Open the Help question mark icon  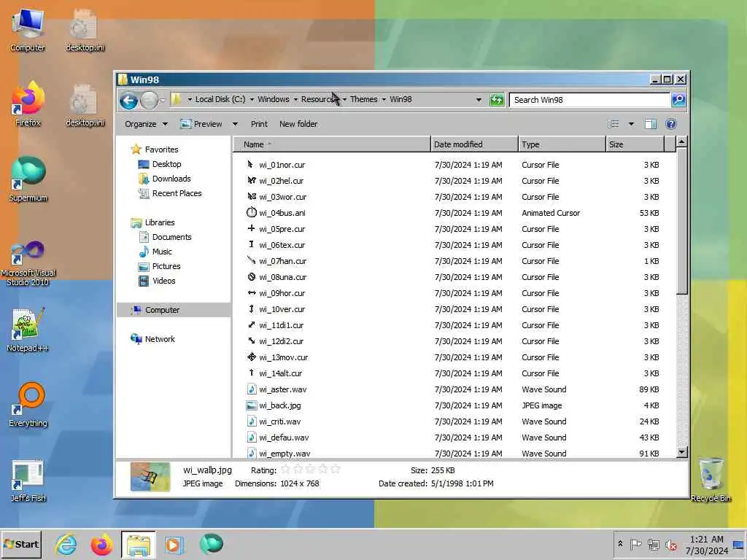671,124
